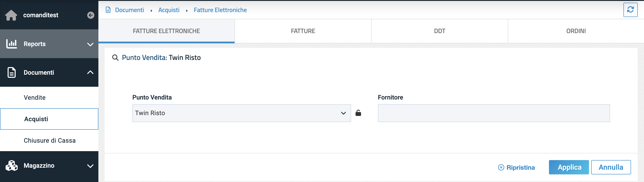Open the DDT tab
Image resolution: width=644 pixels, height=182 pixels.
439,31
